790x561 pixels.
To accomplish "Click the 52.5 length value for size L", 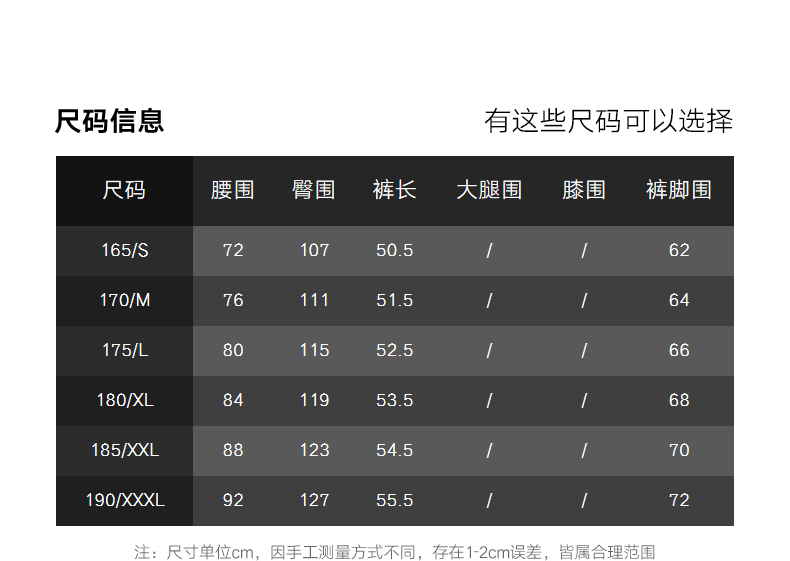I will point(394,350).
